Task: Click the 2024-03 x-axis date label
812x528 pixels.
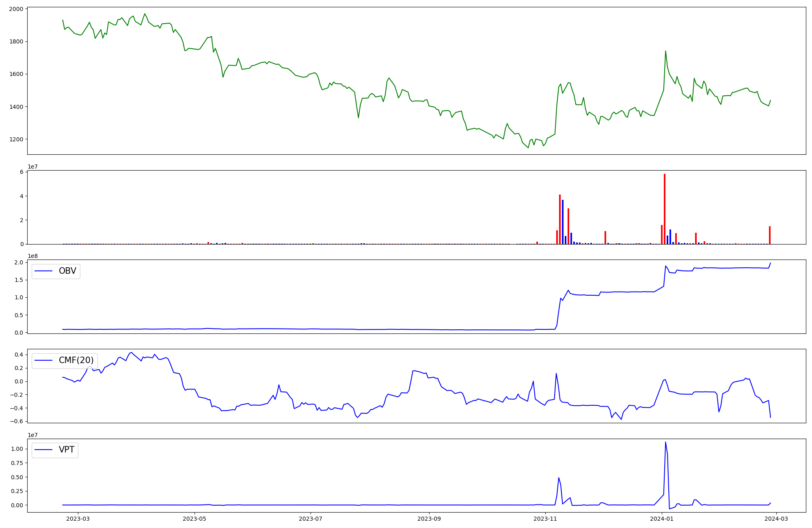Action: (776, 519)
